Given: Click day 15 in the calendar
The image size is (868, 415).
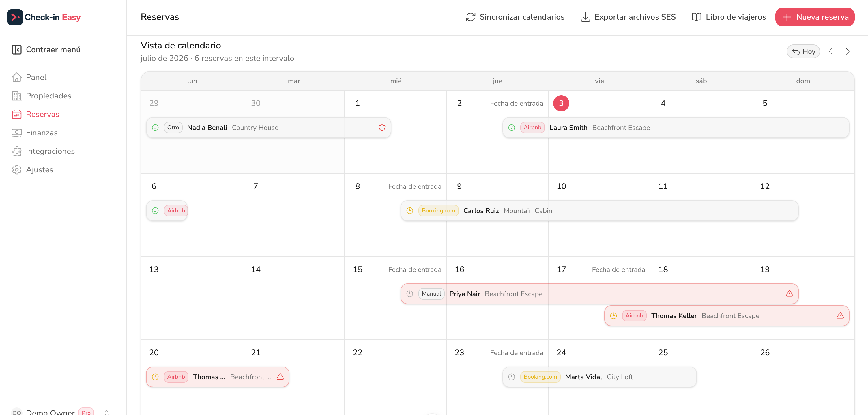Looking at the screenshot, I should pyautogui.click(x=358, y=269).
